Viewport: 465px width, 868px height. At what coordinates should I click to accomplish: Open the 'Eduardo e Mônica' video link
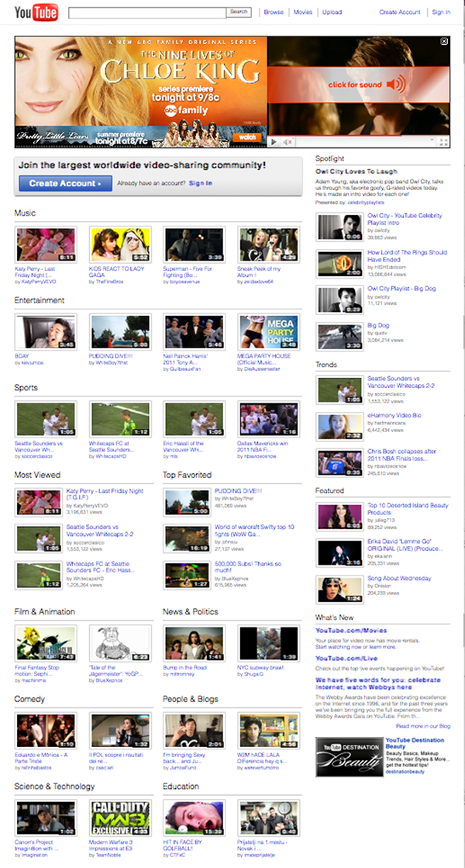42,758
